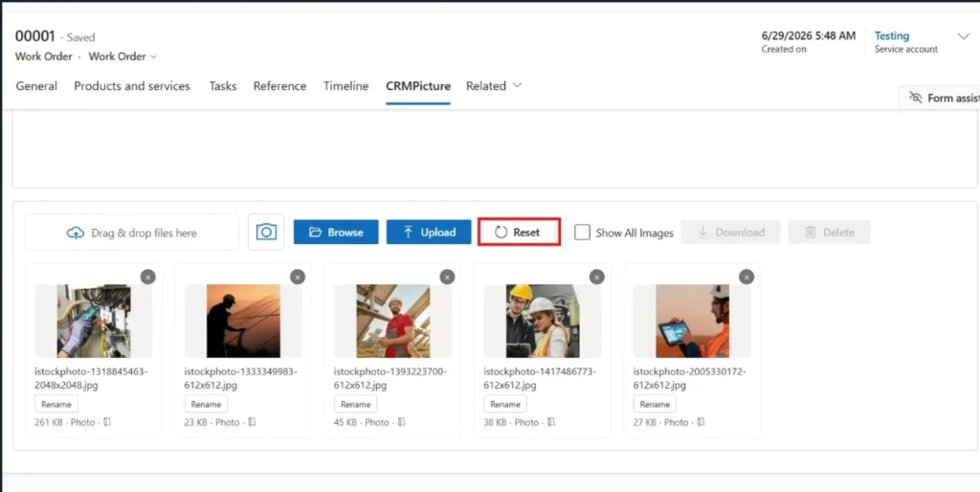This screenshot has width=980, height=492.
Task: Click the Browse button
Action: tap(336, 232)
